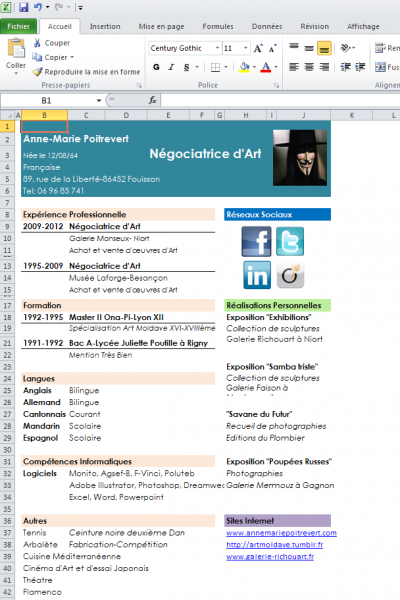Open the Révision tab
Image resolution: width=400 pixels, height=600 pixels.
[x=315, y=26]
